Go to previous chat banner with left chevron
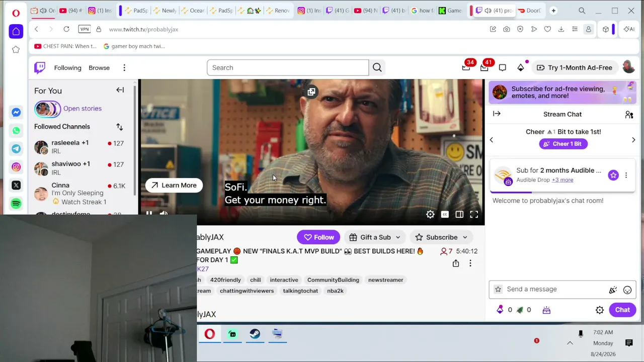This screenshot has height=362, width=644. pos(492,140)
